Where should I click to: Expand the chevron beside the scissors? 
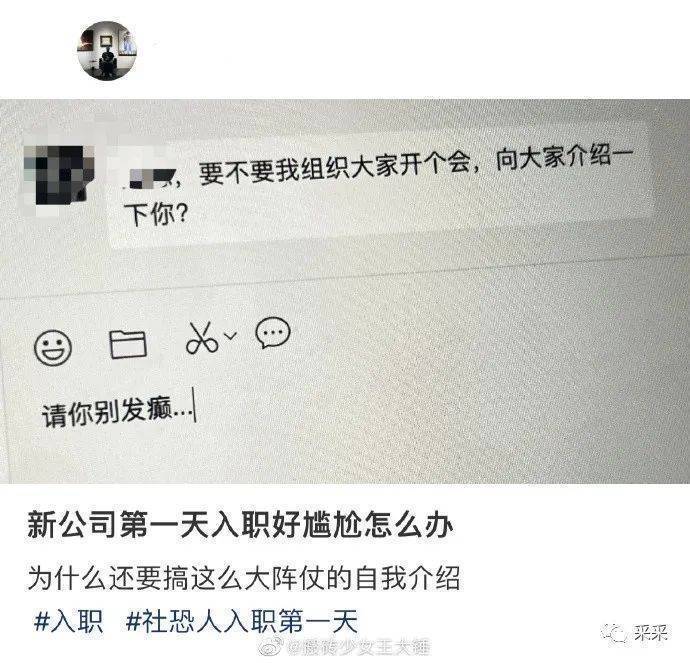point(230,336)
